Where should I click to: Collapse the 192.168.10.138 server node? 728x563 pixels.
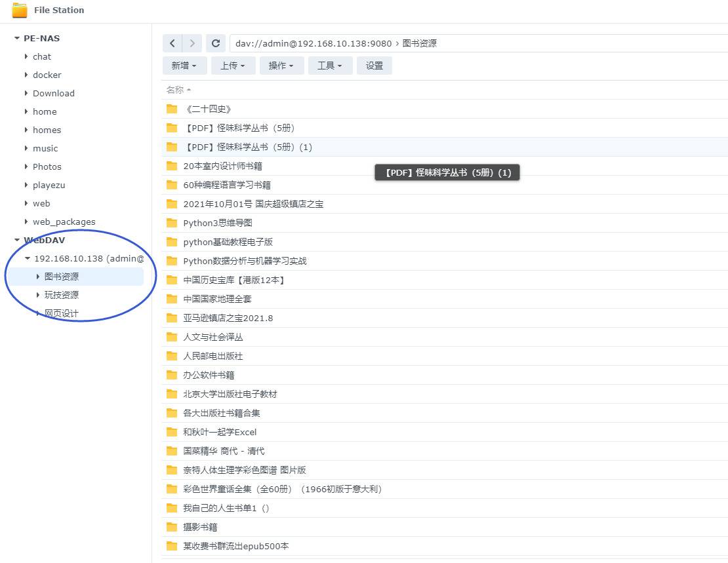[28, 258]
